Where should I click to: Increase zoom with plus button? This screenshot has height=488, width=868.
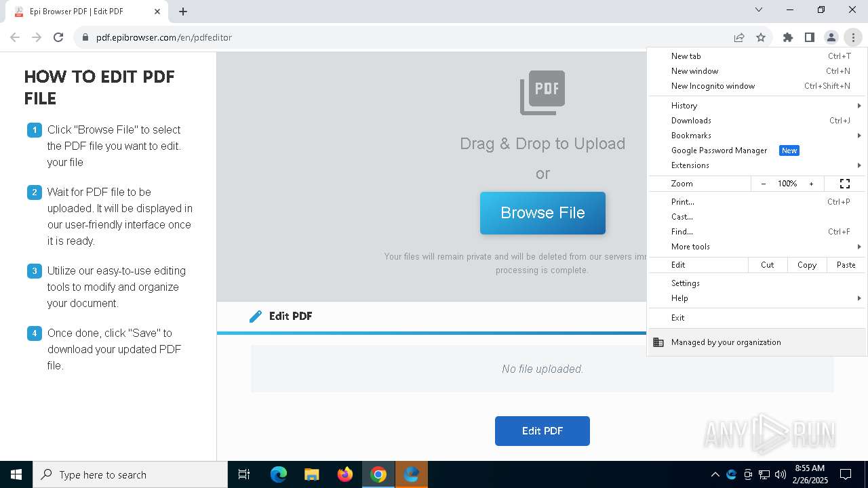click(811, 184)
